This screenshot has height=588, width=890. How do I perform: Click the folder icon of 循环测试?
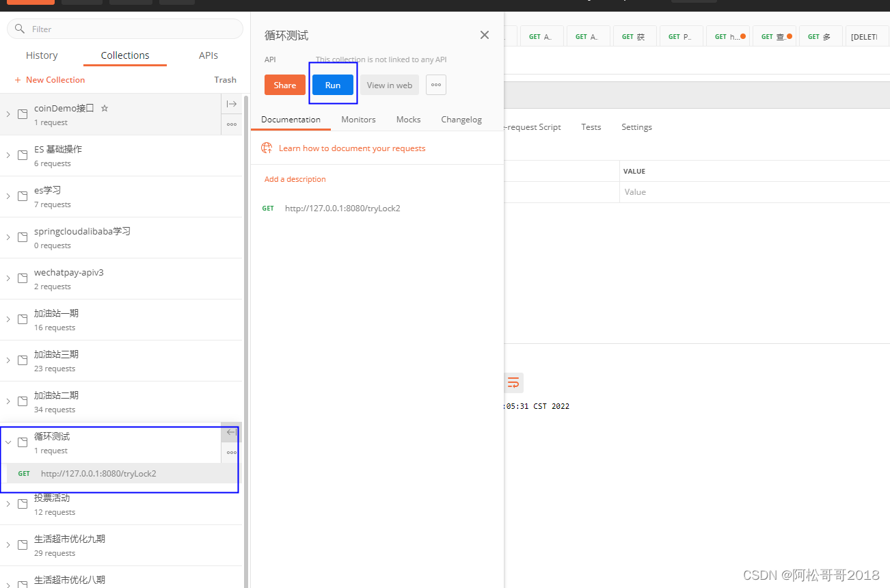[x=23, y=442]
